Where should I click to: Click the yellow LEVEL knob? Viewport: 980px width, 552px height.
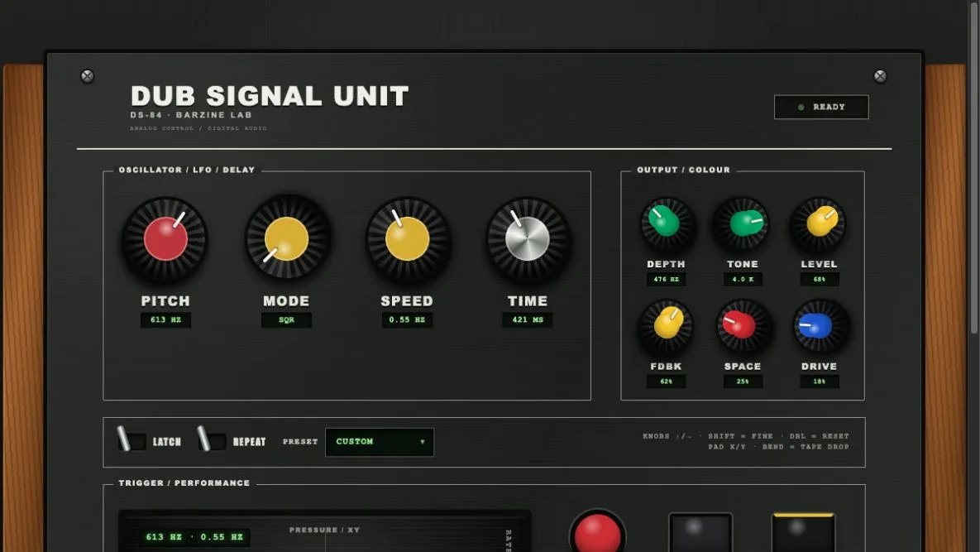pyautogui.click(x=820, y=223)
